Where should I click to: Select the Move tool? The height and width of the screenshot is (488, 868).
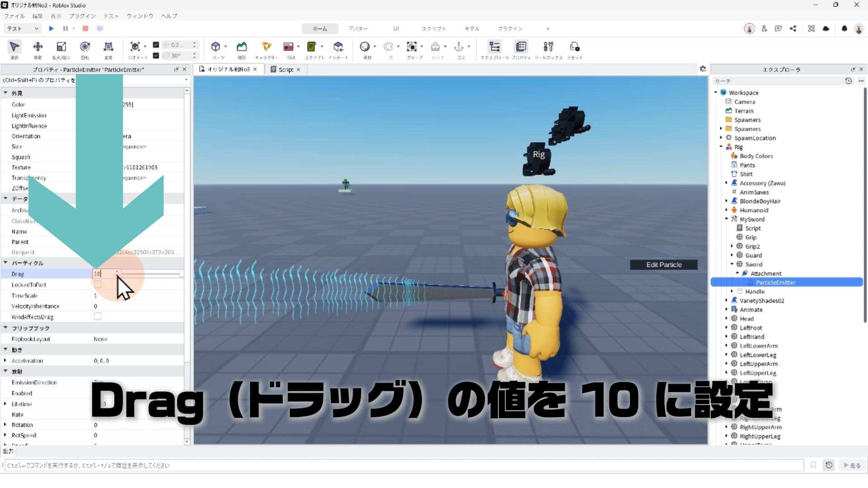[38, 47]
